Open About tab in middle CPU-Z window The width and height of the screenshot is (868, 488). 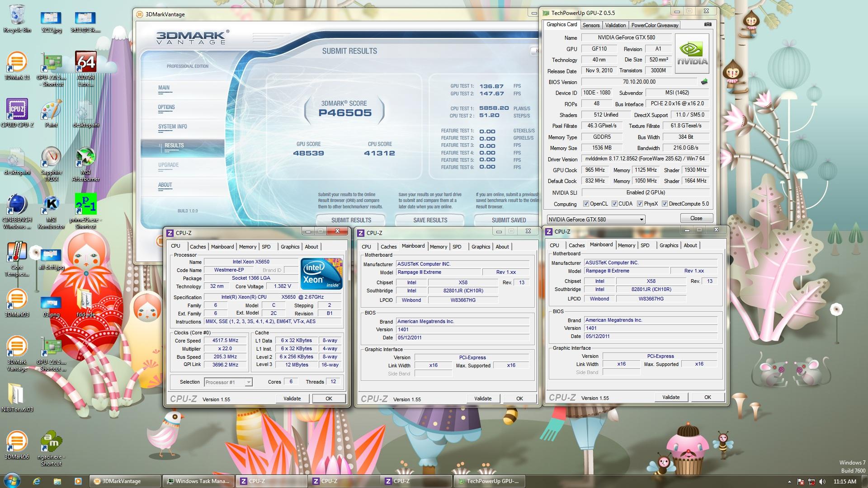coord(502,247)
